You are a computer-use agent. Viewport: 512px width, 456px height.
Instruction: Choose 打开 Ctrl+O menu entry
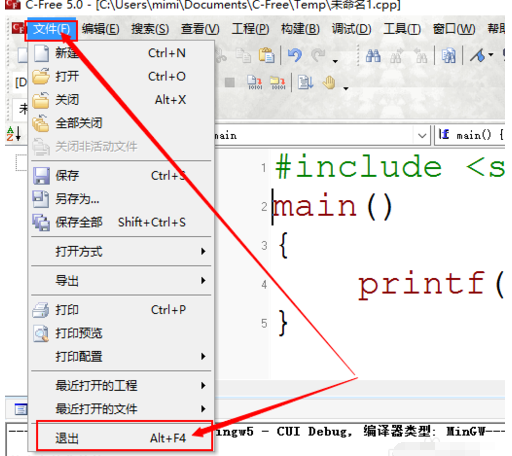[121, 77]
